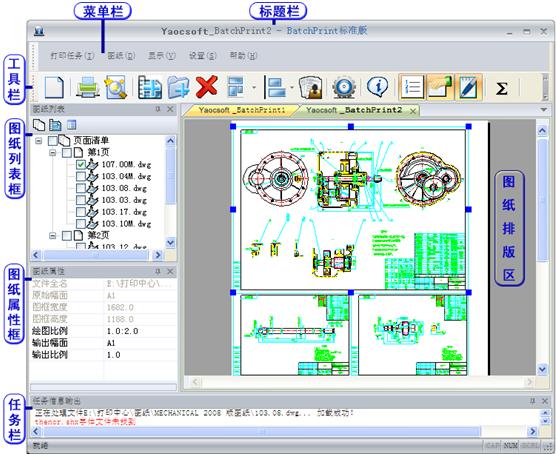The width and height of the screenshot is (556, 455).
Task: Open the document tab list dropdown arrow
Action: coord(543,110)
